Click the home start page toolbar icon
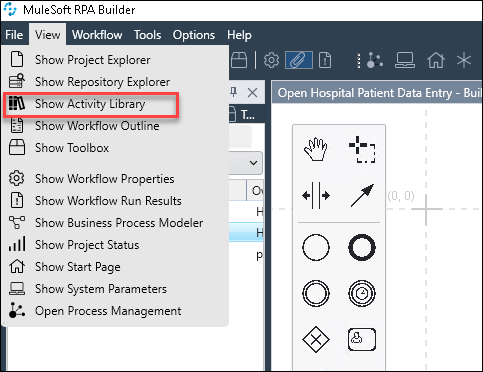 click(x=436, y=60)
